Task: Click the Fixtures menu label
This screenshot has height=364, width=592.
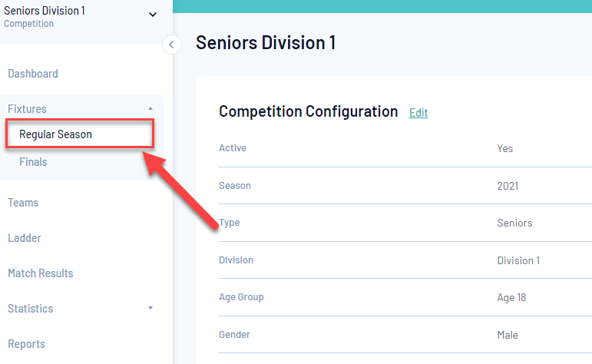Action: click(x=28, y=109)
